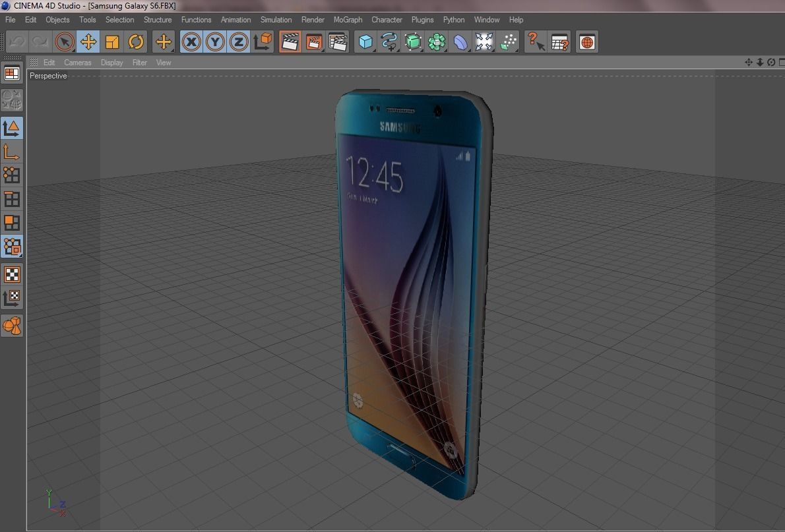Open the Functions menu
This screenshot has height=532, width=785.
click(197, 20)
